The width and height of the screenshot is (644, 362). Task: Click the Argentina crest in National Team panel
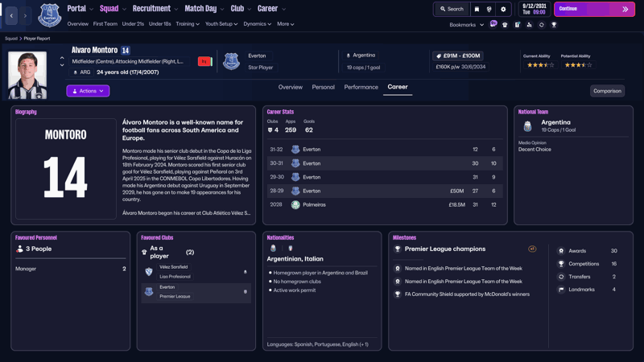click(528, 126)
